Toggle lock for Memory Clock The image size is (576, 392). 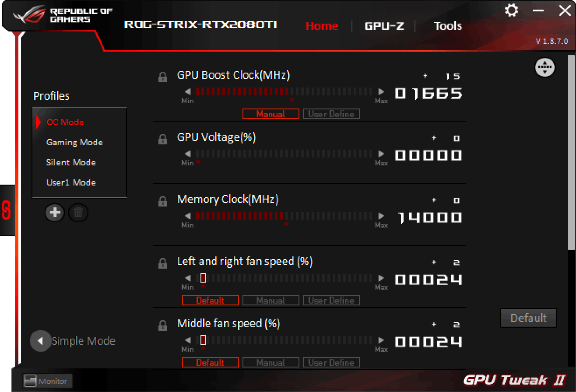[162, 202]
